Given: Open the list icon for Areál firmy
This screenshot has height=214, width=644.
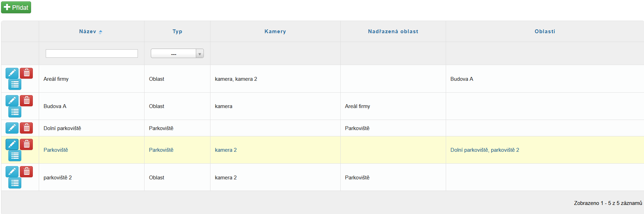Looking at the screenshot, I should click(15, 84).
